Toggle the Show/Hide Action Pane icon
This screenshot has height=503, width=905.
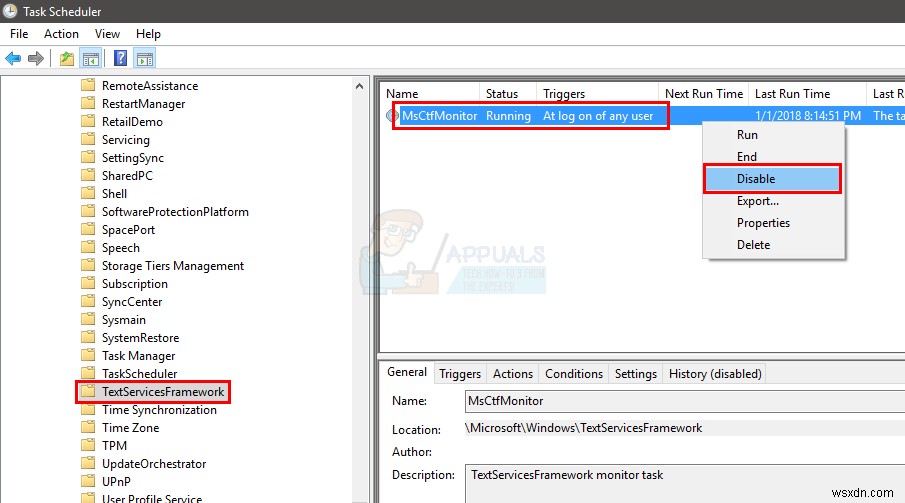click(145, 58)
